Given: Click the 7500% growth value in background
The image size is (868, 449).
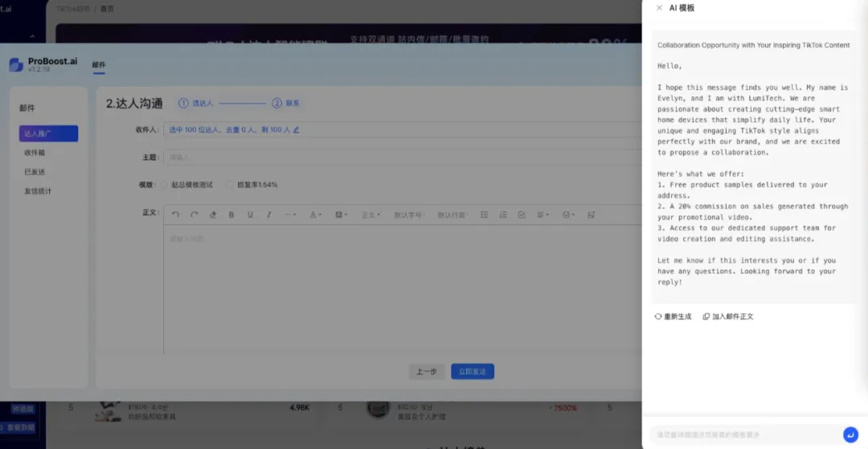Looking at the screenshot, I should tap(563, 408).
